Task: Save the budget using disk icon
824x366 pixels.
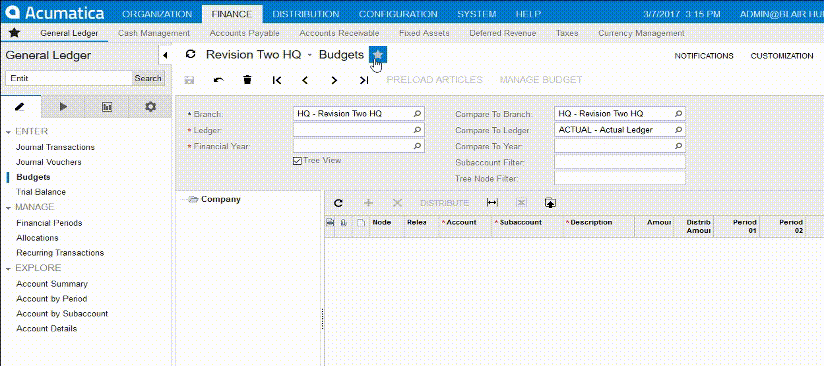Action: 190,80
